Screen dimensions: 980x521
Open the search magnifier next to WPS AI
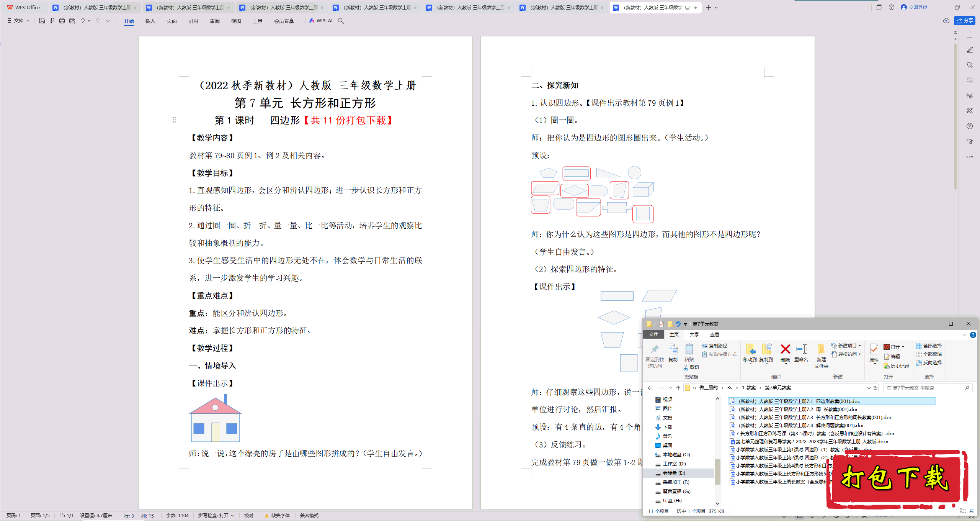coord(341,21)
